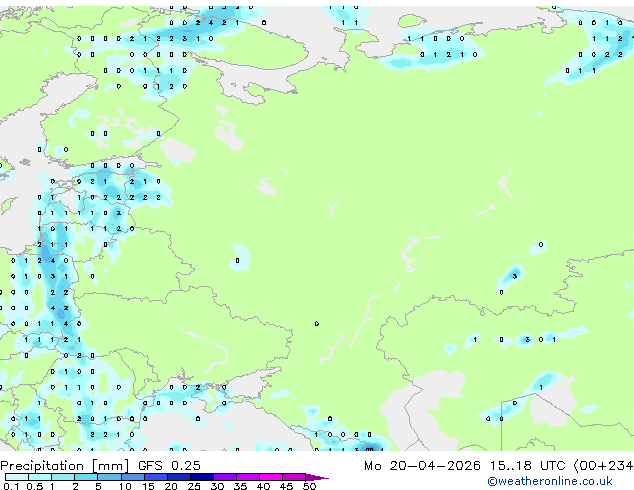The width and height of the screenshot is (634, 490).
Task: Click the lightest 0.1–0.5 mm legend swatch
Action: tap(17, 477)
